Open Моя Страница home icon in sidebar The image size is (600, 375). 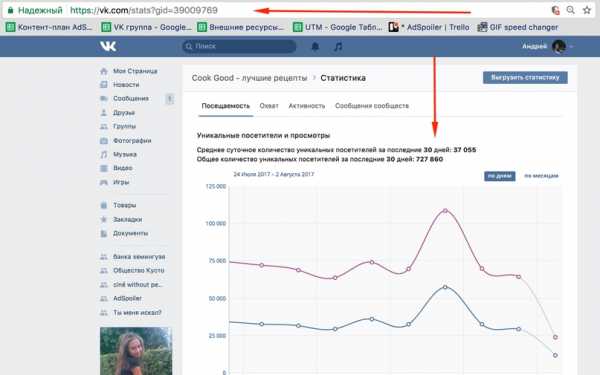104,71
